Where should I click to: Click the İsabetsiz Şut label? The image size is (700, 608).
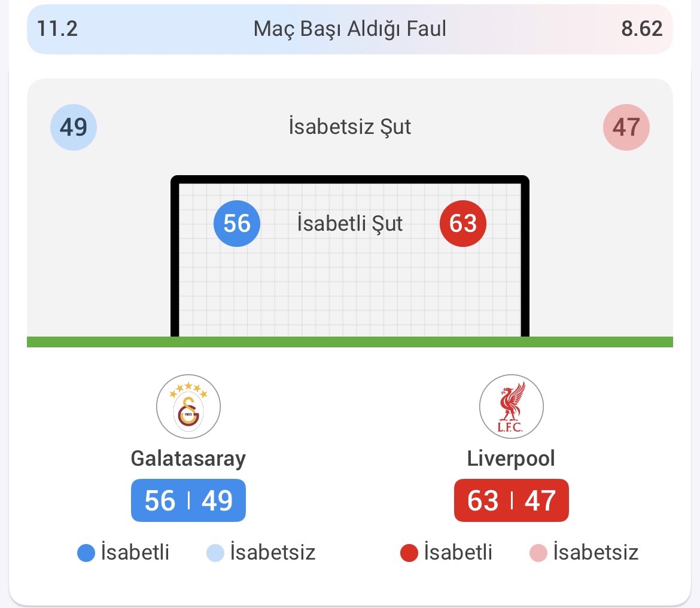click(350, 127)
